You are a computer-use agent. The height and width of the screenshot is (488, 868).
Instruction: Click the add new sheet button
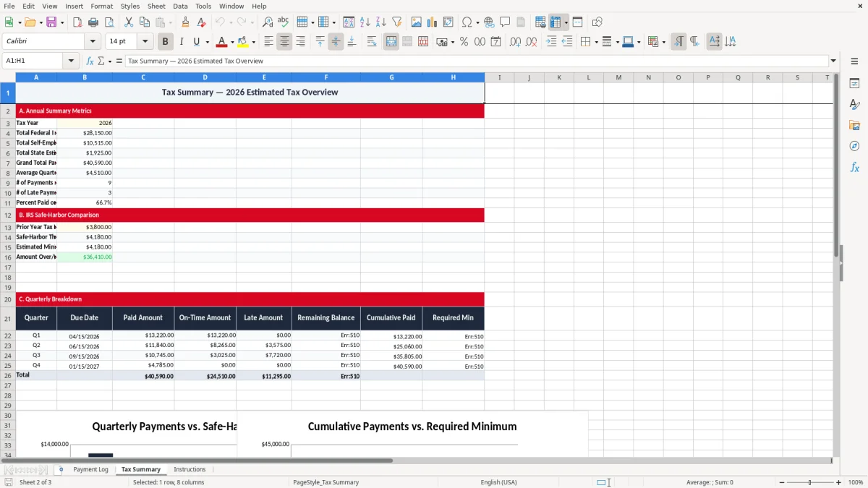point(61,469)
